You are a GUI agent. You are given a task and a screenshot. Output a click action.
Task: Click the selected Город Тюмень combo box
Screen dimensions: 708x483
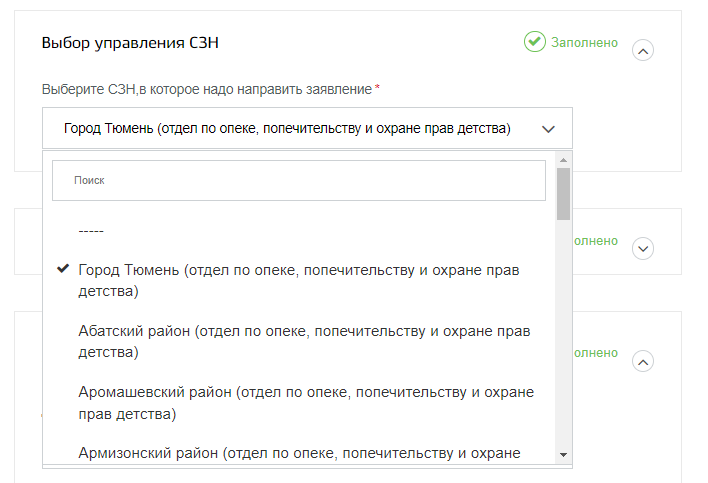307,128
